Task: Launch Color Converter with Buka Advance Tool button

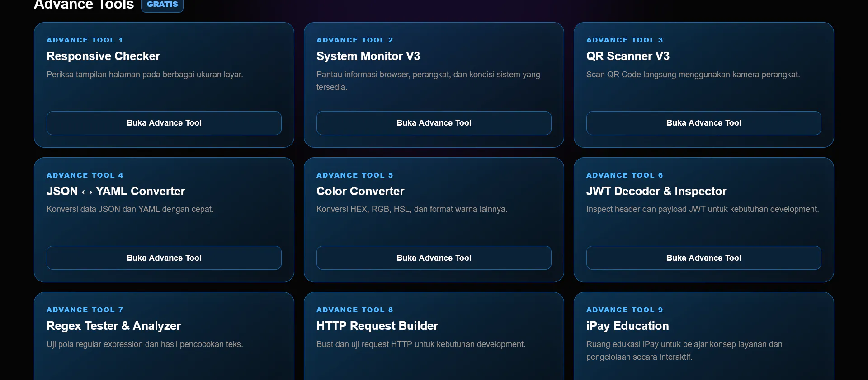Action: tap(434, 258)
